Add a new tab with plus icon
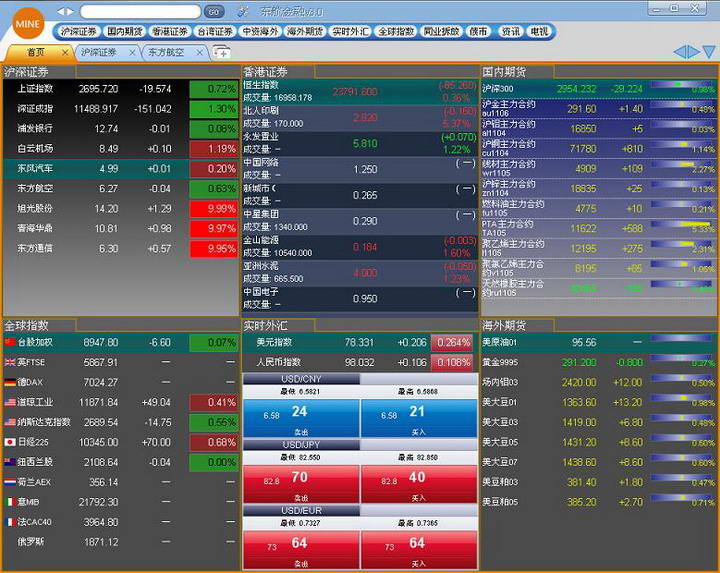 point(222,53)
